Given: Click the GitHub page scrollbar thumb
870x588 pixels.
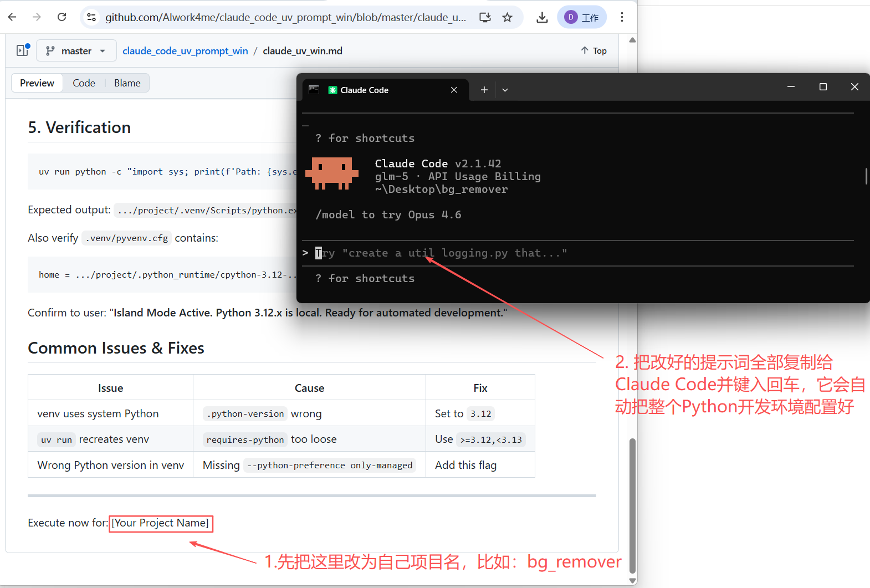Looking at the screenshot, I should tap(632, 507).
